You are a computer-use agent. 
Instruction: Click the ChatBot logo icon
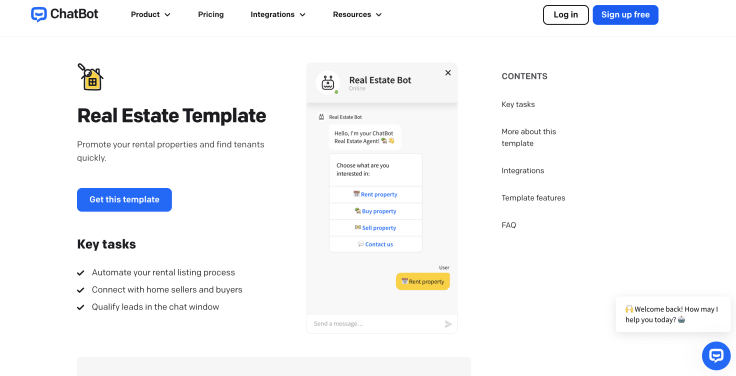pyautogui.click(x=39, y=15)
